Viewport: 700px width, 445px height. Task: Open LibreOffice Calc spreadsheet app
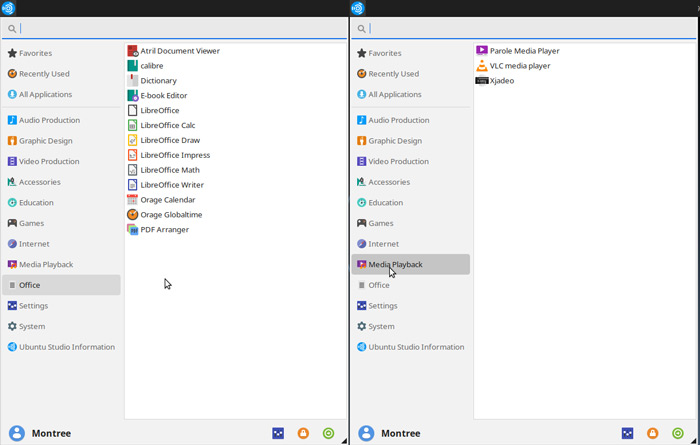(161, 125)
